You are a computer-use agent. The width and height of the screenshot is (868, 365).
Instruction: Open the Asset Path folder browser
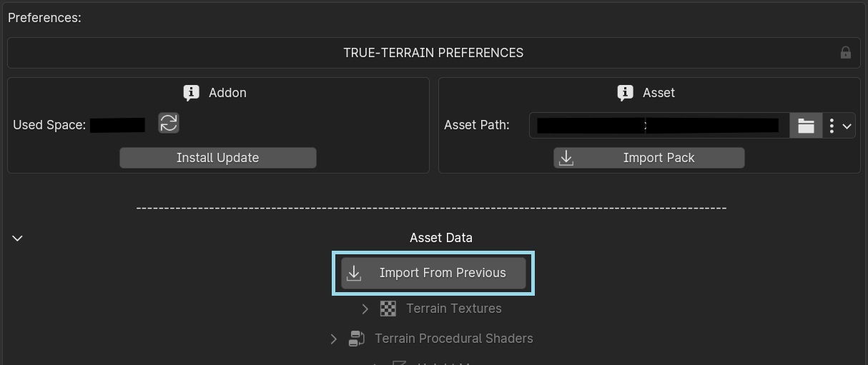806,126
